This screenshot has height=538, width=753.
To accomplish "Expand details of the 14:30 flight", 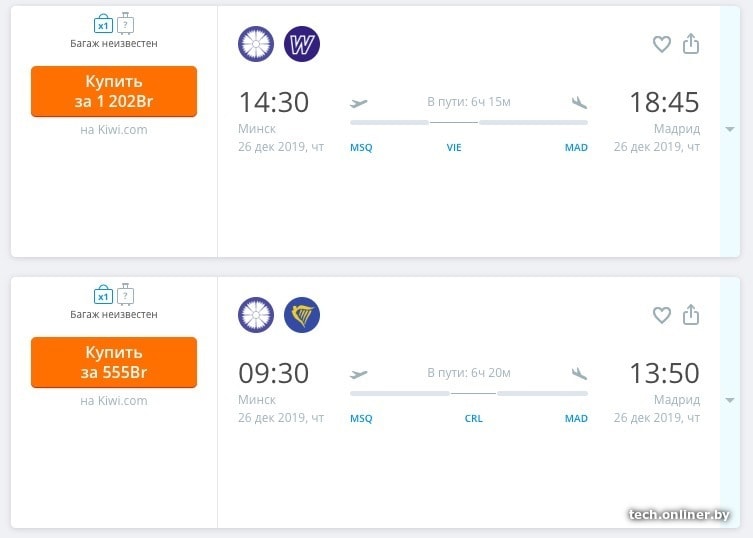I will 730,130.
